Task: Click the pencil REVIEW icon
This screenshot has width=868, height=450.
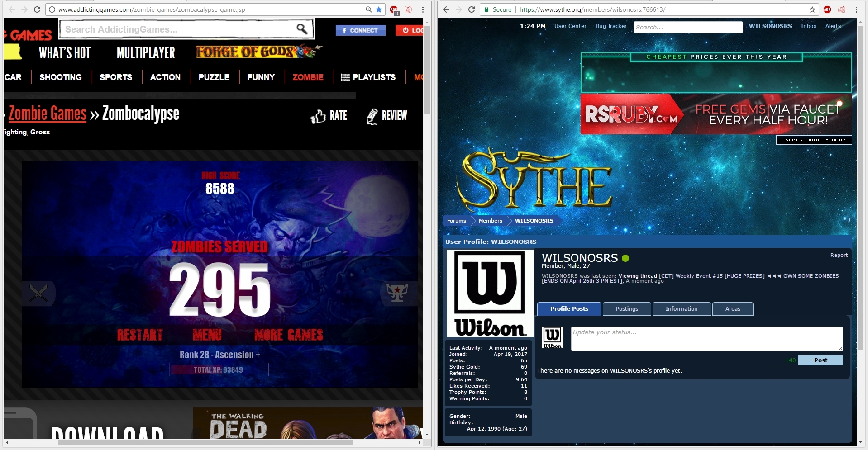Action: click(x=372, y=116)
